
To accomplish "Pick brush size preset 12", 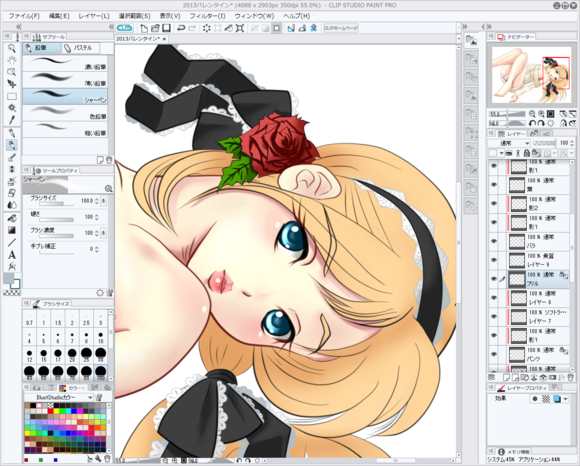I will pyautogui.click(x=29, y=355).
